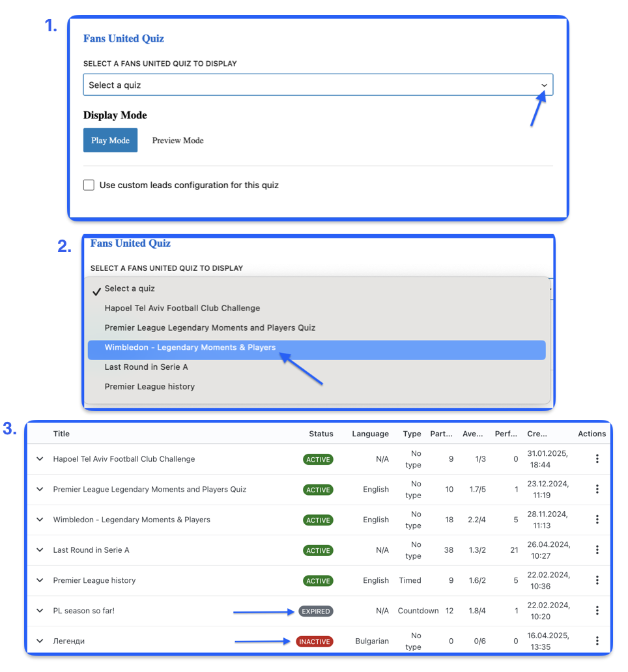The height and width of the screenshot is (672, 628).
Task: Expand Premier League history table row
Action: (x=40, y=580)
